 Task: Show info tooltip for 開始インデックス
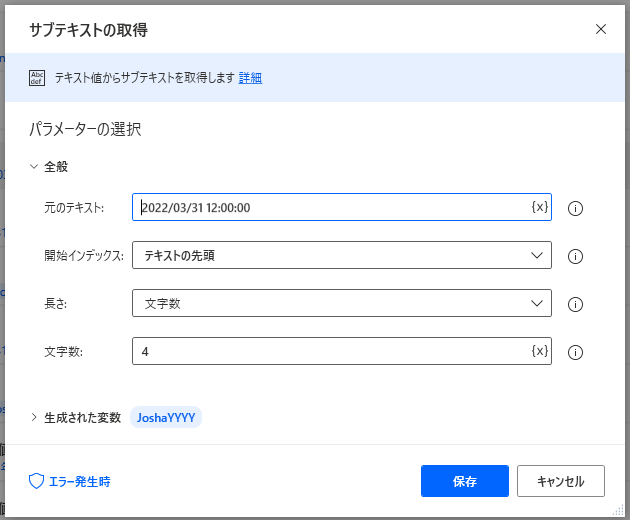coord(575,256)
